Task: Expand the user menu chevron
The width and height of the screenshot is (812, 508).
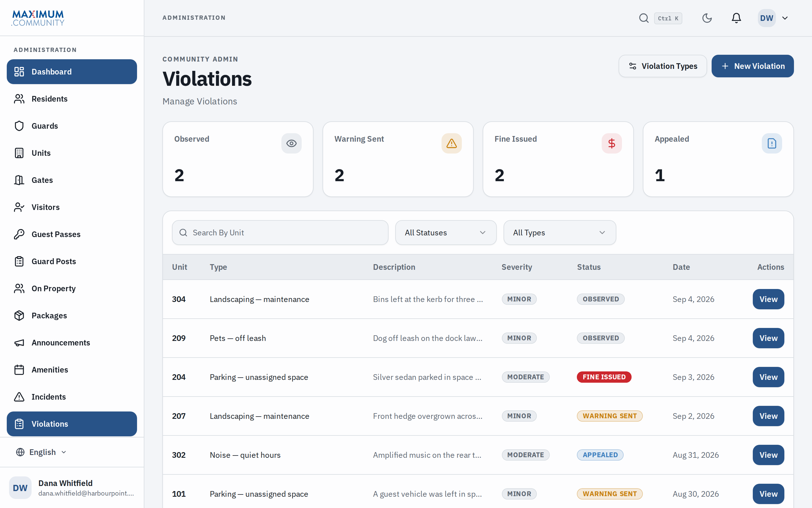Action: (785, 18)
